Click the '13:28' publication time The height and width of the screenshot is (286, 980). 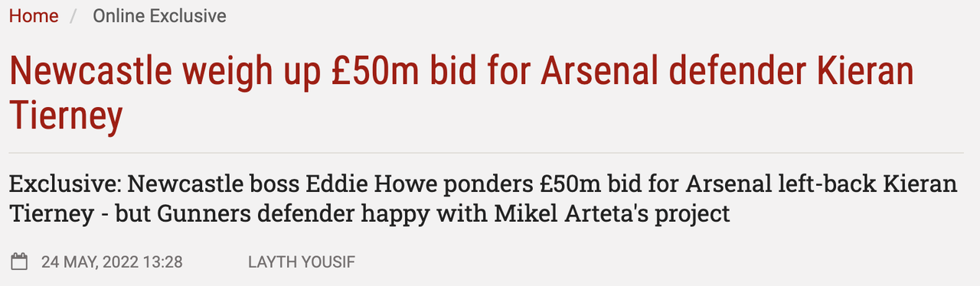(164, 262)
